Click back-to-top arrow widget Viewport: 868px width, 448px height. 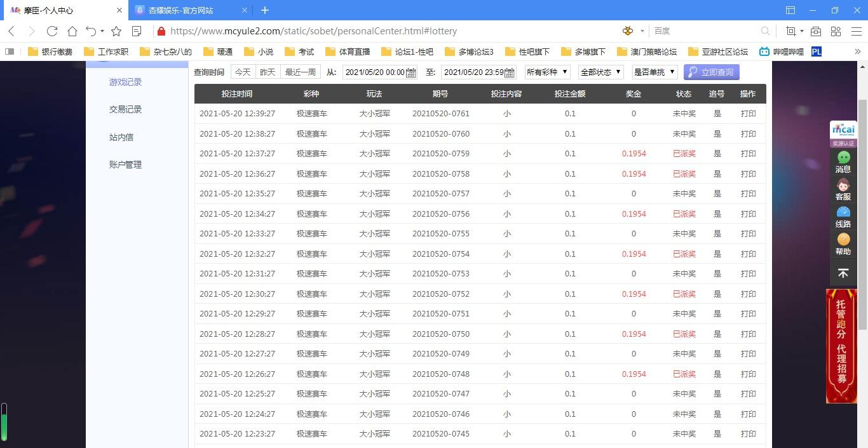(843, 273)
